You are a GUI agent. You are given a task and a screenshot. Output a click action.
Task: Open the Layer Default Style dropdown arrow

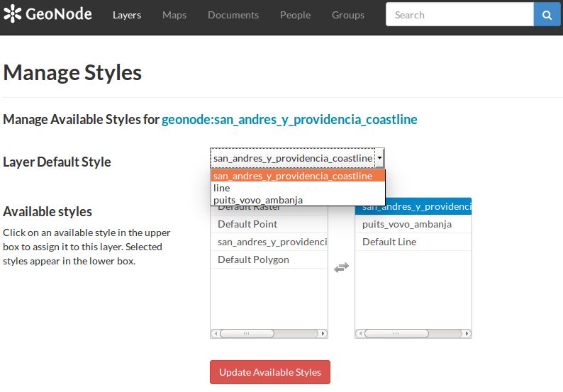tap(379, 158)
